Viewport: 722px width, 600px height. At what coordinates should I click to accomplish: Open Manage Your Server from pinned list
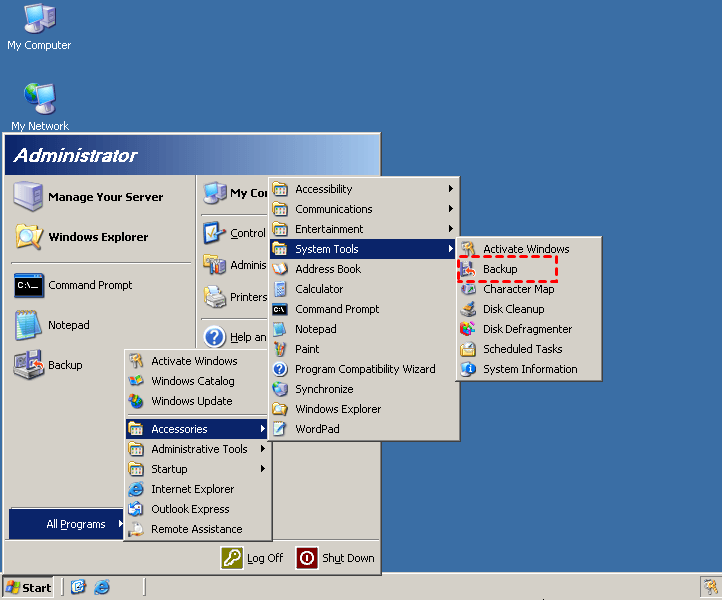pyautogui.click(x=105, y=197)
